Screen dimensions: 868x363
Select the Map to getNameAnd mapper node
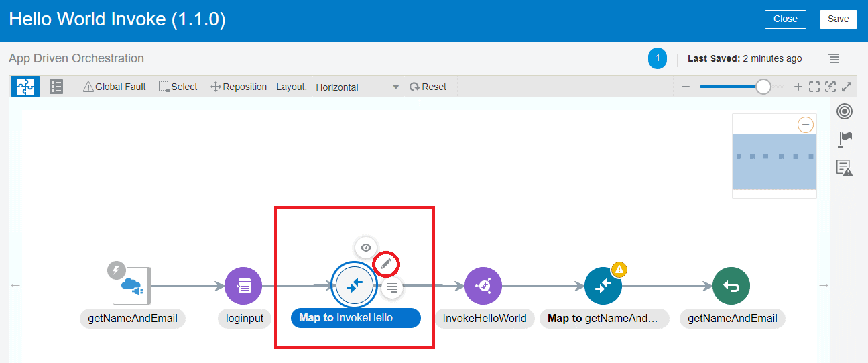pos(603,287)
